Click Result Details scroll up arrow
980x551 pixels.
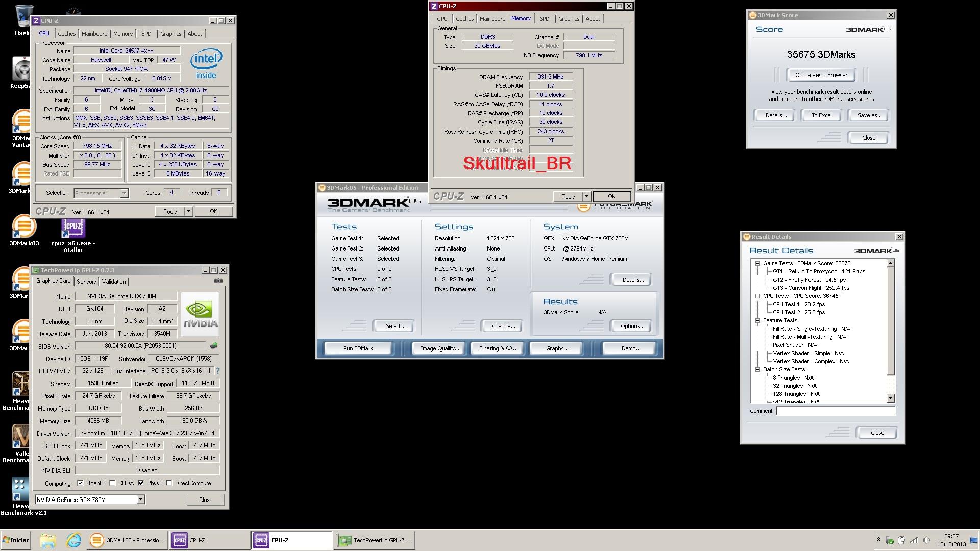click(891, 264)
